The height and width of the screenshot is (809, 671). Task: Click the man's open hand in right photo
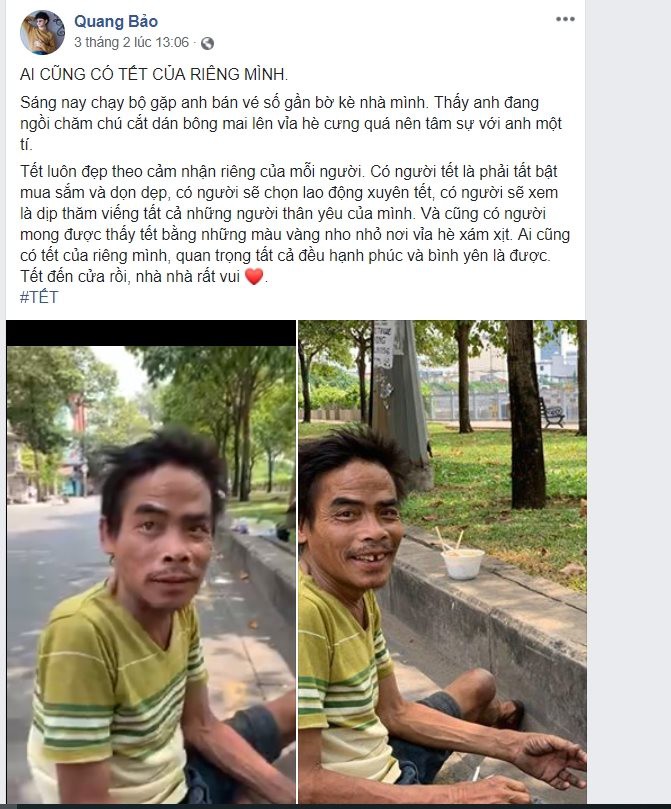point(551,756)
